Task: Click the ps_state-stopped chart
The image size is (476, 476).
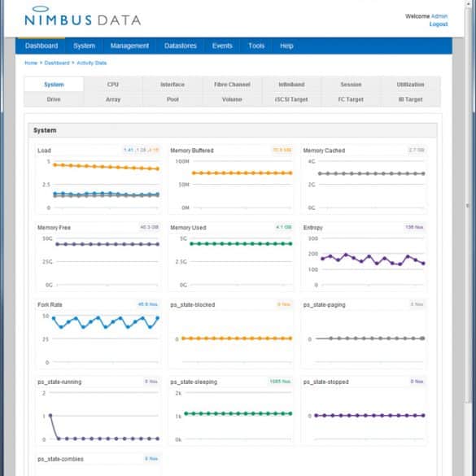Action: click(x=365, y=411)
